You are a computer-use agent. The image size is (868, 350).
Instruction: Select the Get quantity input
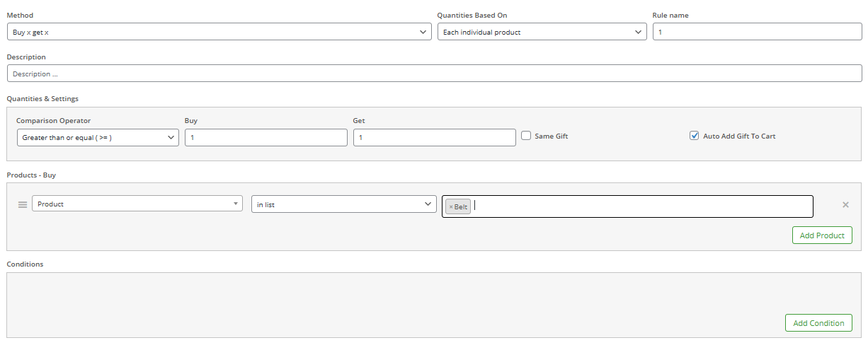(x=435, y=138)
